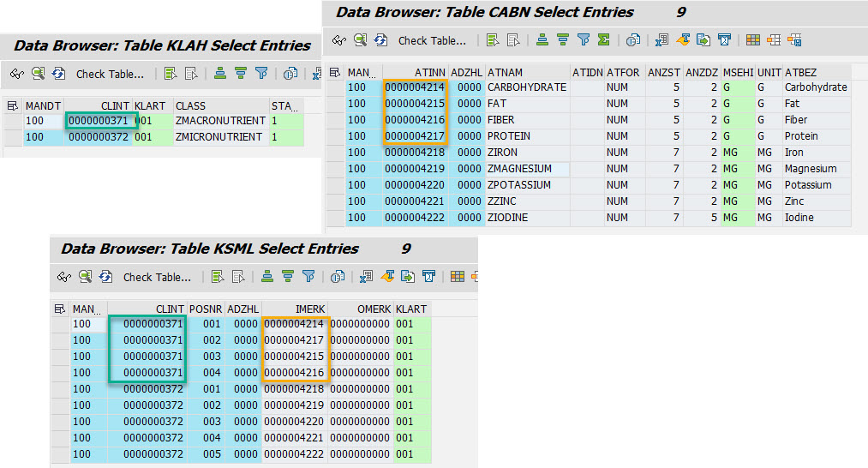The height and width of the screenshot is (468, 868).
Task: Click Check Table... button in CABN window
Action: [432, 40]
